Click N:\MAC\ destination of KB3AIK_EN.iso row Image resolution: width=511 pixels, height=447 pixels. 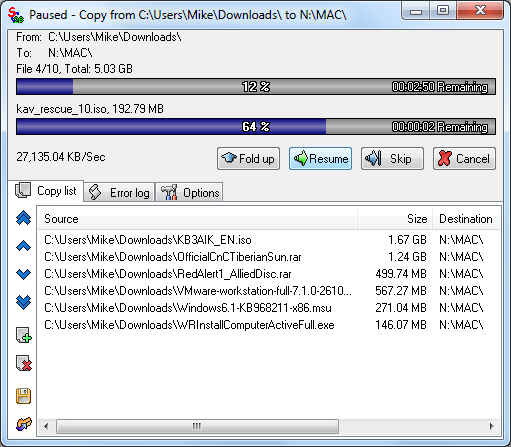point(461,240)
